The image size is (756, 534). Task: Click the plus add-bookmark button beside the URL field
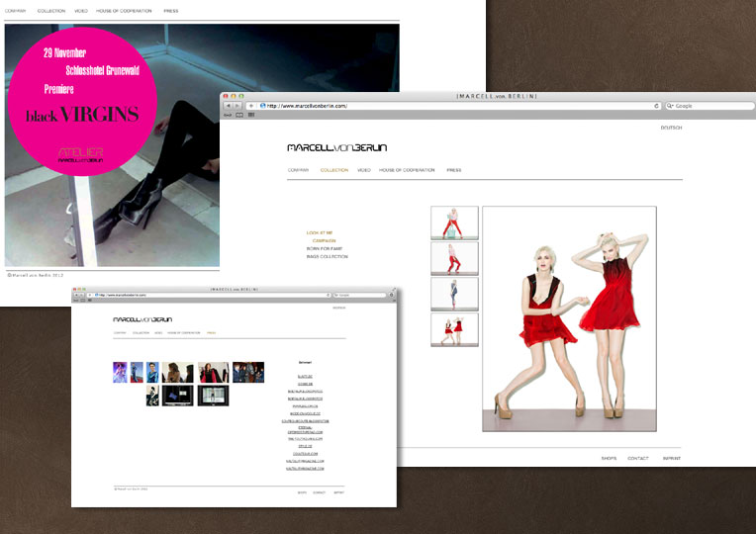click(x=250, y=106)
